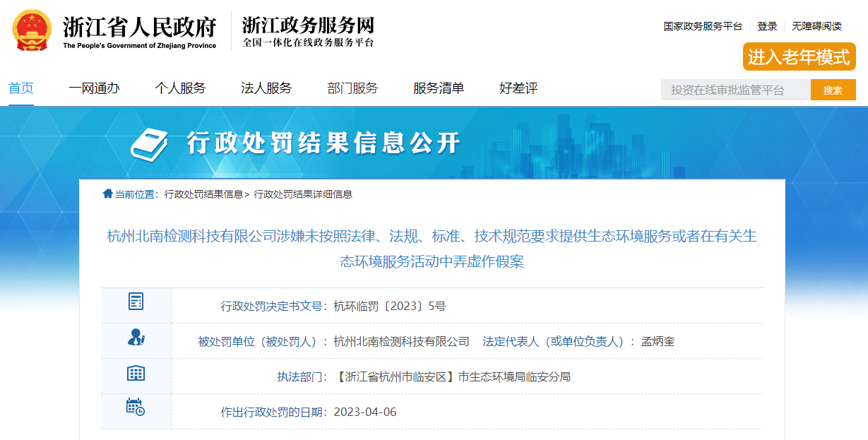Open 个人服务 menu item
The width and height of the screenshot is (868, 440).
(x=180, y=88)
